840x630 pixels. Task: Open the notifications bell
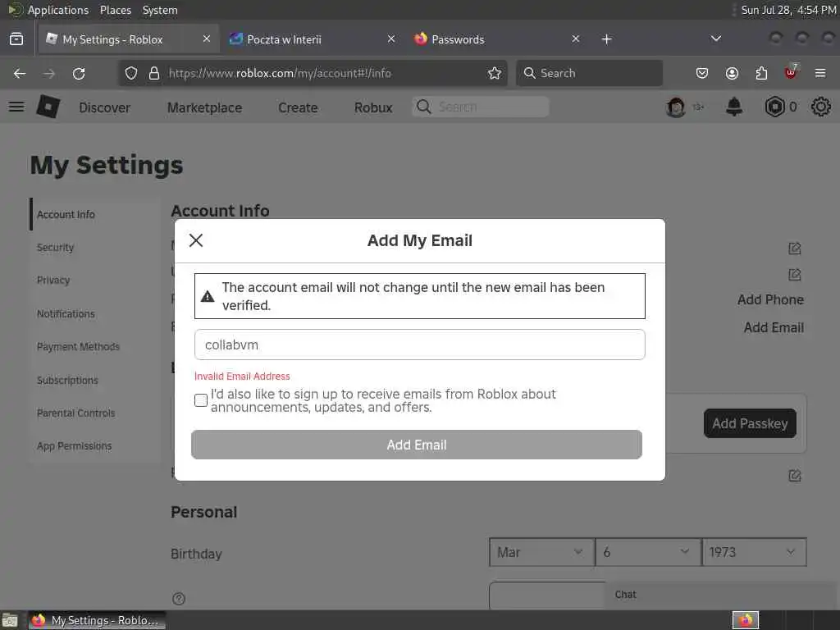(x=734, y=107)
